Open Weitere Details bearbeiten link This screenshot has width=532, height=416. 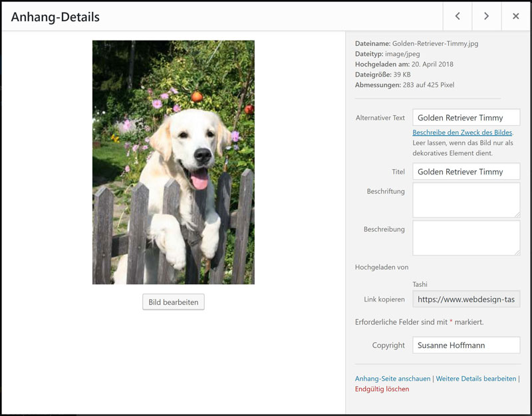click(476, 379)
